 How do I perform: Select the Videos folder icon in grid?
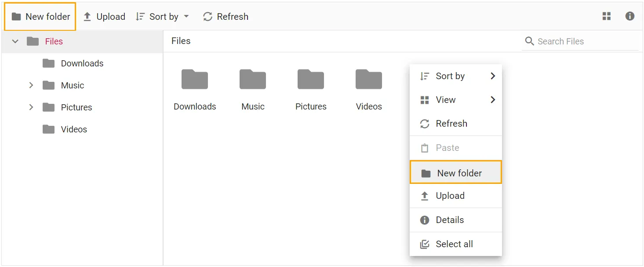pos(369,79)
